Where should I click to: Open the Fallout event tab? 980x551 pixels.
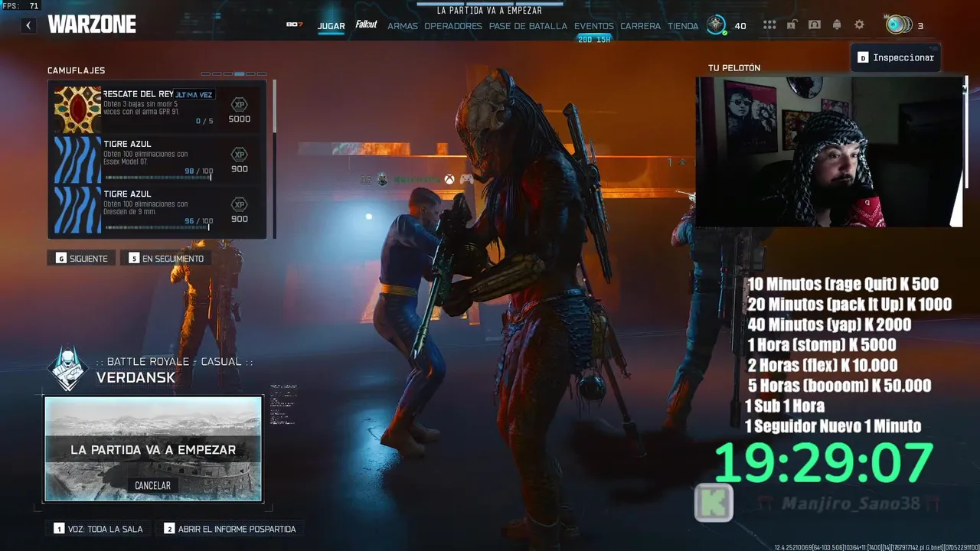(366, 24)
